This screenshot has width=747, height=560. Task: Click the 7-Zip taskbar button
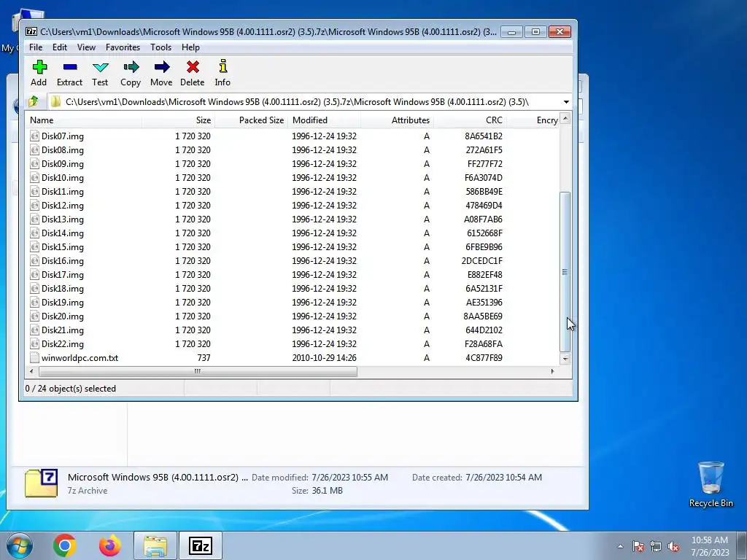coord(201,545)
